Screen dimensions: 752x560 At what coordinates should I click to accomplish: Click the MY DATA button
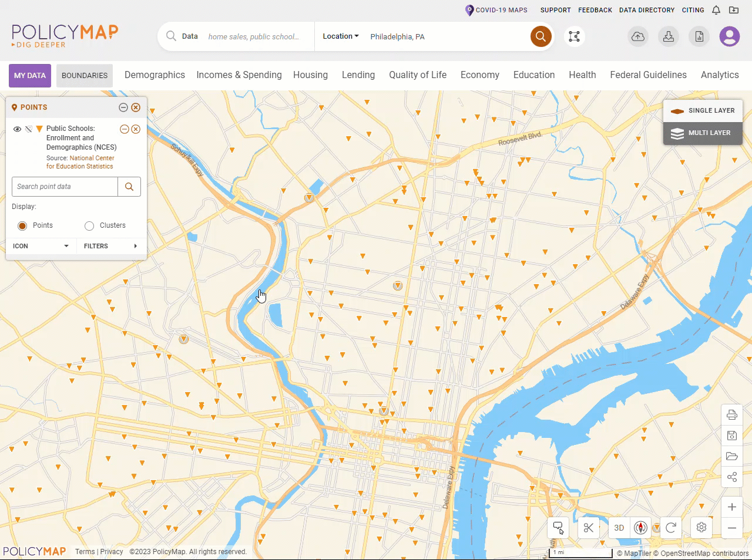(30, 76)
